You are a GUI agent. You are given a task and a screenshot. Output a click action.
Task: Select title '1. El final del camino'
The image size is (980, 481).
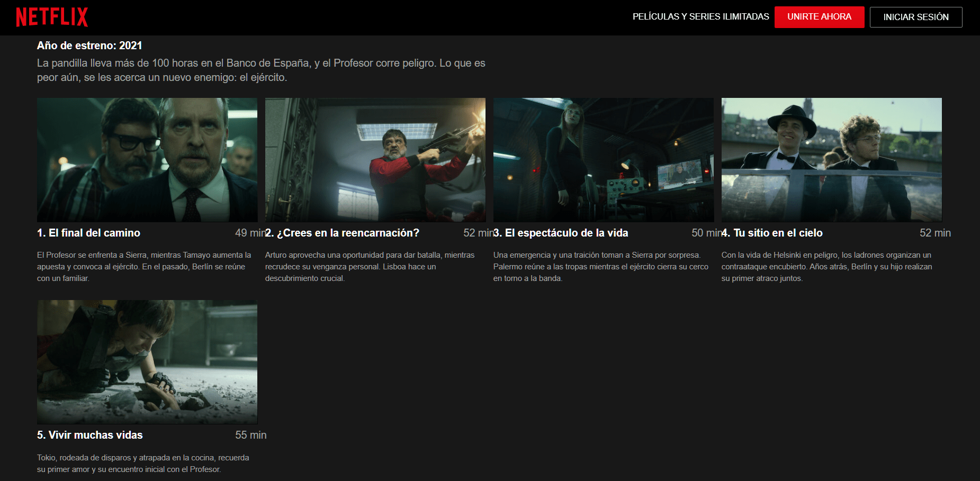point(88,233)
